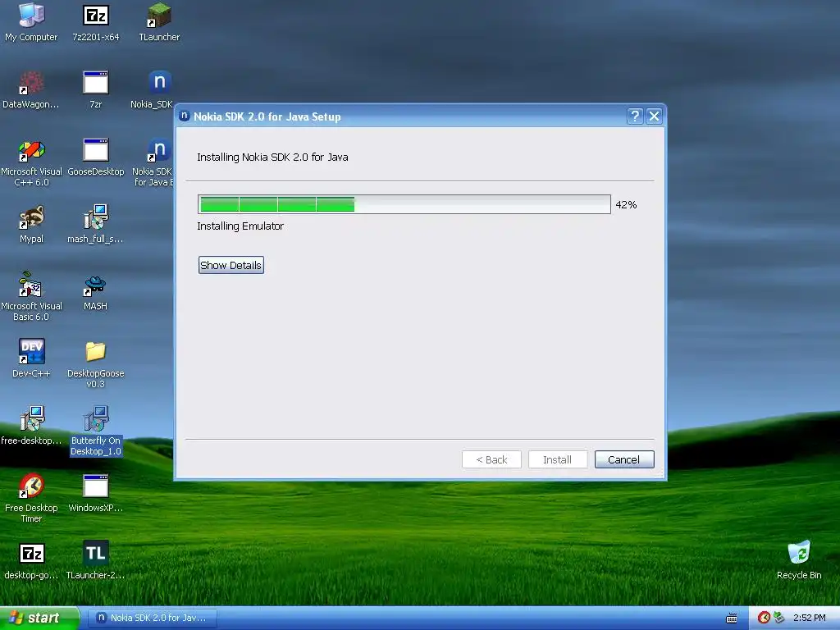
Task: Click the keyboard icon on the taskbar
Action: pos(731,619)
